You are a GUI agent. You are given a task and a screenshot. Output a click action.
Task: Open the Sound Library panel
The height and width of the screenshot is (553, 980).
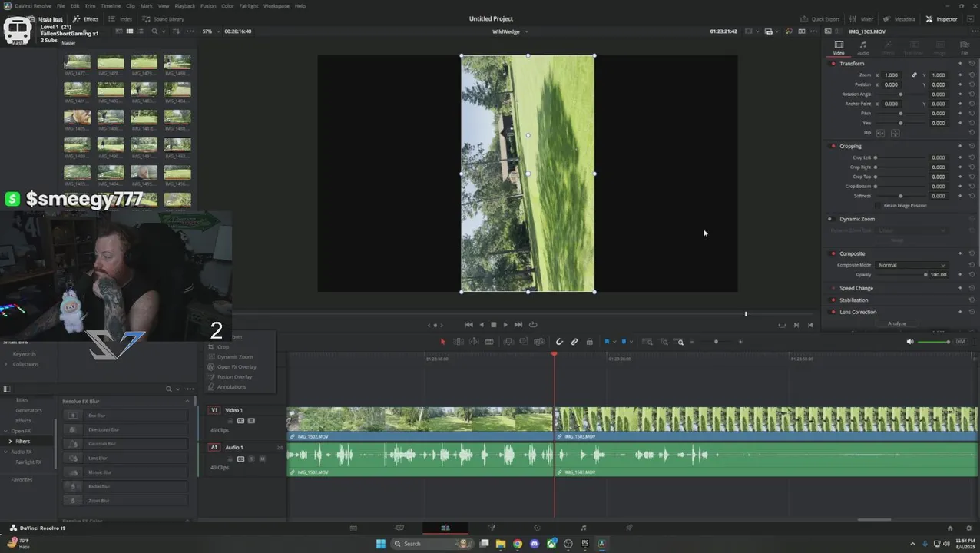(x=164, y=18)
